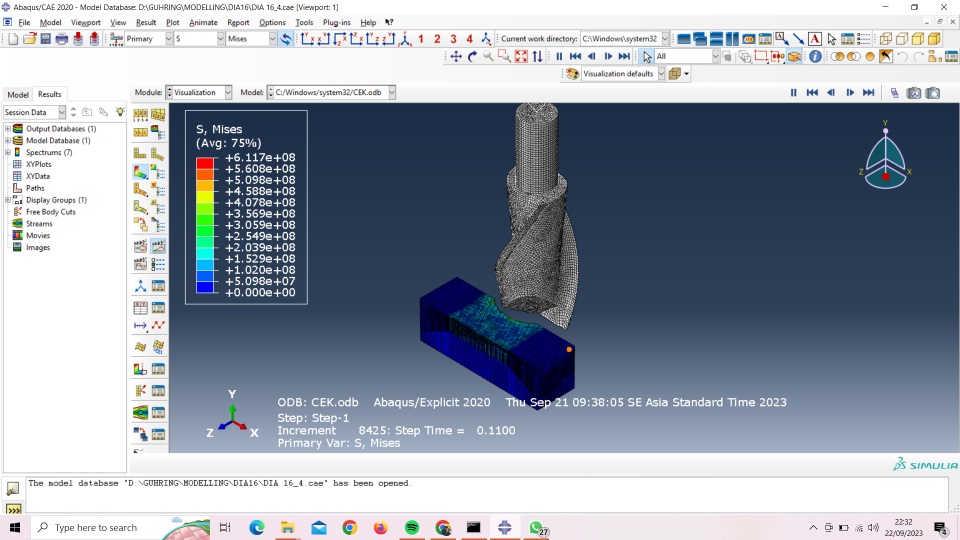Viewport: 960px width, 540px height.
Task: Open a file with the folder icon
Action: tap(29, 39)
